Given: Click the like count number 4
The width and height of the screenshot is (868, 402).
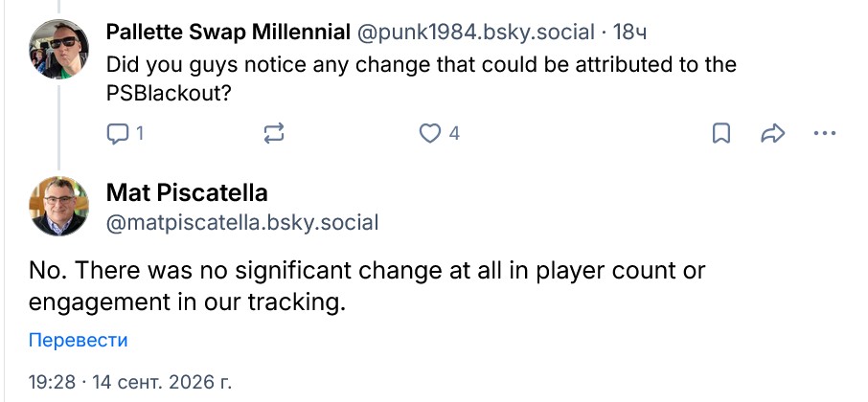Looking at the screenshot, I should (454, 134).
